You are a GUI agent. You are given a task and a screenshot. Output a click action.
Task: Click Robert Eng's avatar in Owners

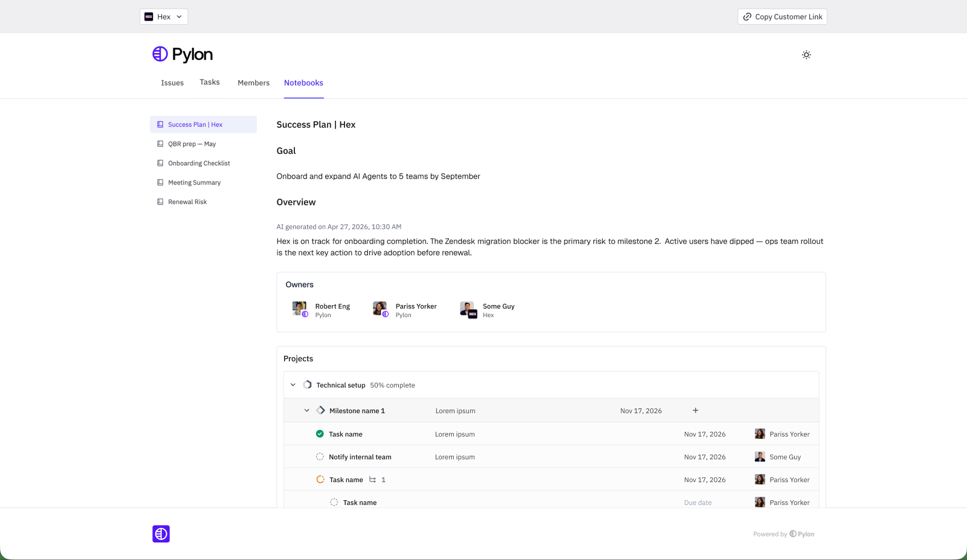click(x=300, y=309)
